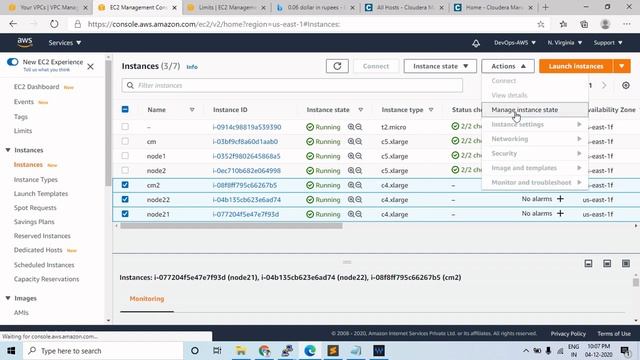Select Manage instance state menu item
The image size is (640, 360).
[535, 109]
